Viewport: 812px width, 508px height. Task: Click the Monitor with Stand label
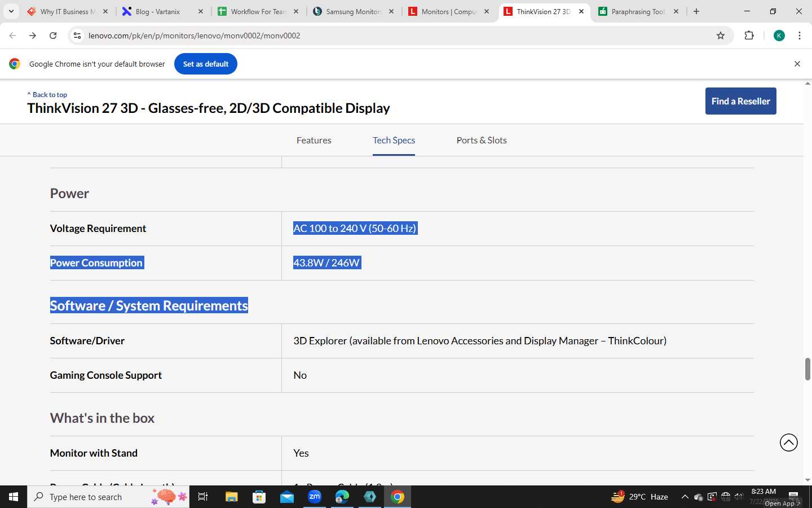point(94,453)
